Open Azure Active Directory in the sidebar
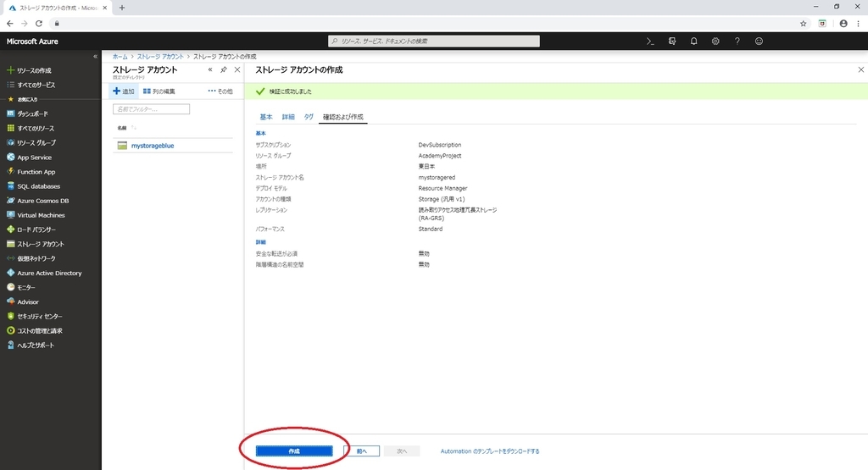Image resolution: width=868 pixels, height=470 pixels. point(44,274)
